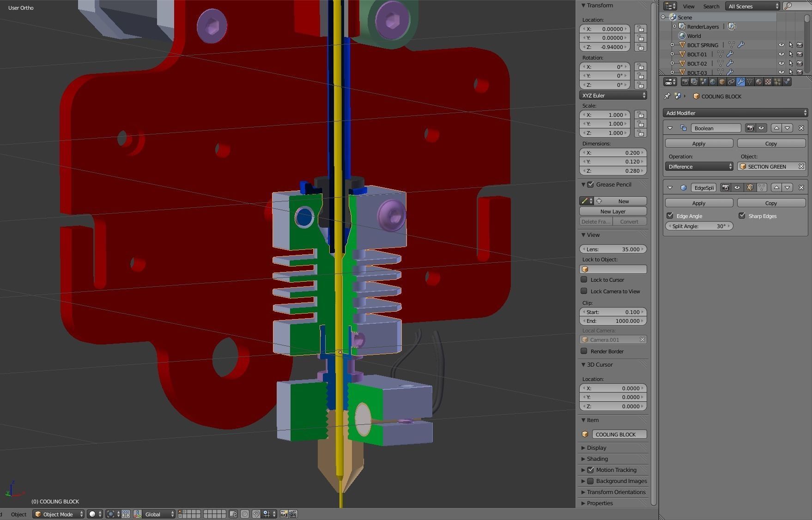Screen dimensions: 812x520
Task: Open the Constraints properties chain tab icon
Action: pyautogui.click(x=731, y=82)
